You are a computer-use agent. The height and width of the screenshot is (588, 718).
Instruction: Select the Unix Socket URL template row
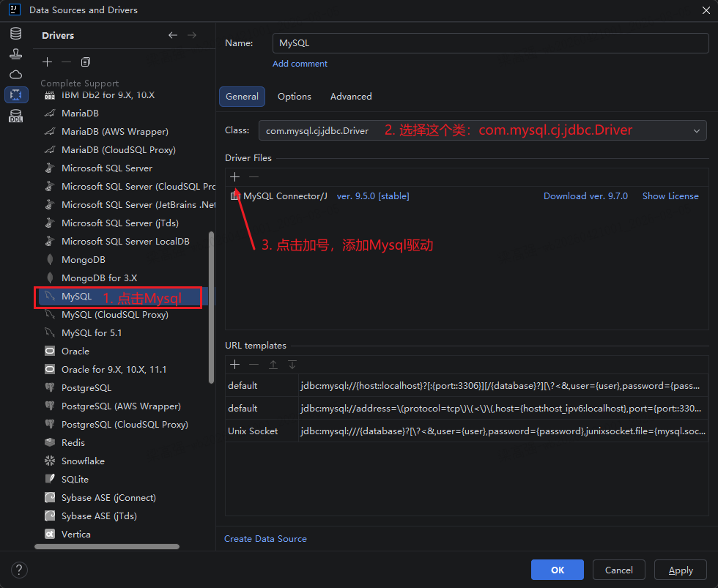click(x=467, y=431)
